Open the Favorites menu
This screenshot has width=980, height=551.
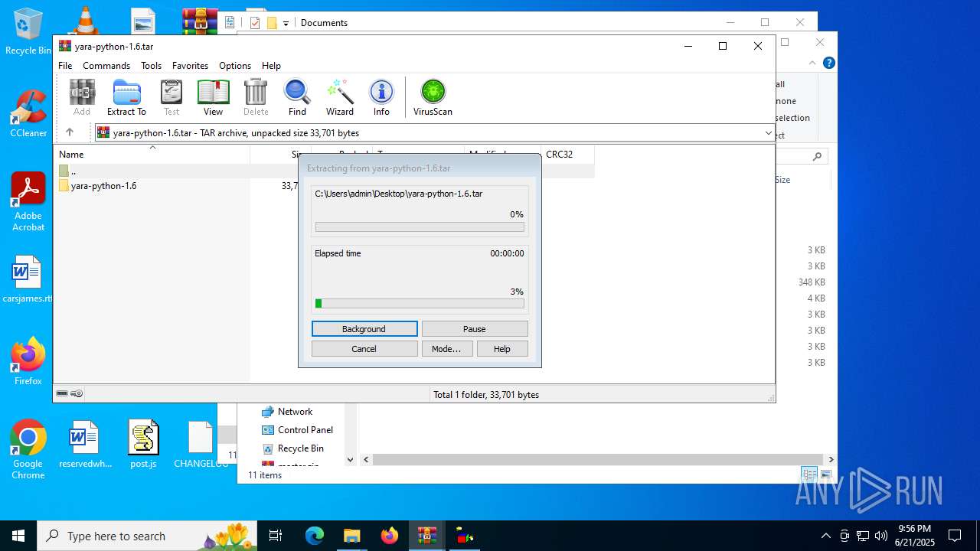(x=190, y=66)
